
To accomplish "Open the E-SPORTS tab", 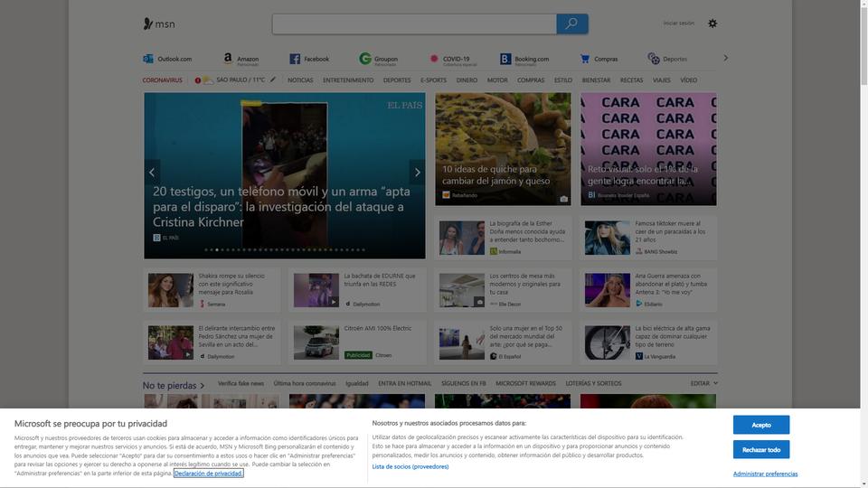I will pyautogui.click(x=433, y=80).
